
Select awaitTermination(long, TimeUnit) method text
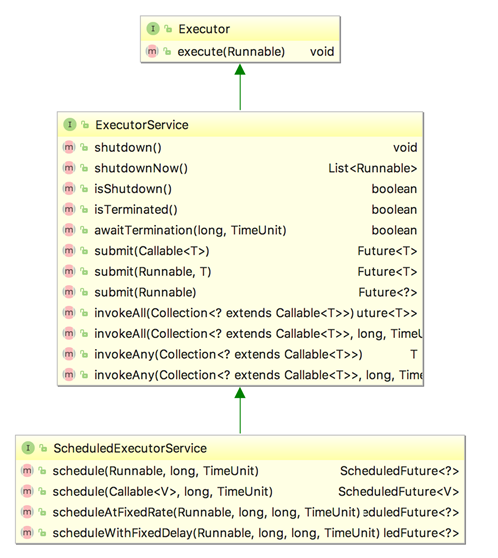tap(190, 230)
